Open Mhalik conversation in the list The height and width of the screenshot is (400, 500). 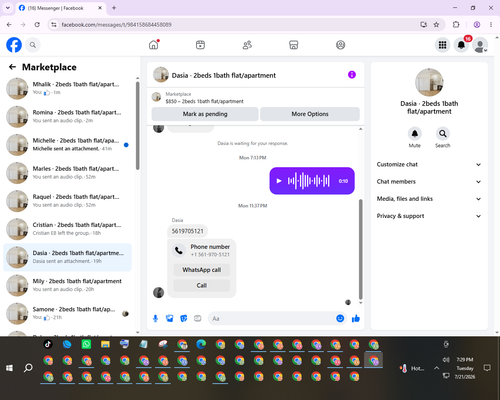click(x=67, y=88)
